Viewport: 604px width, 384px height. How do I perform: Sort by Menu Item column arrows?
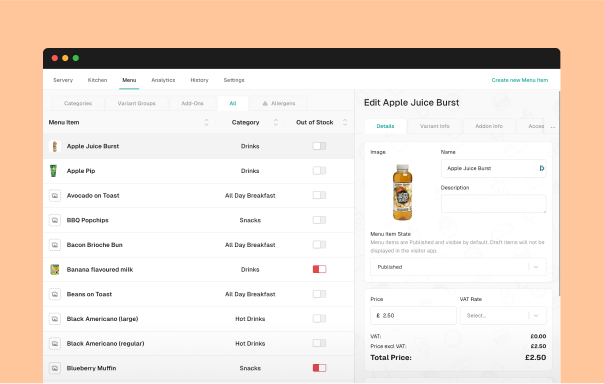206,122
